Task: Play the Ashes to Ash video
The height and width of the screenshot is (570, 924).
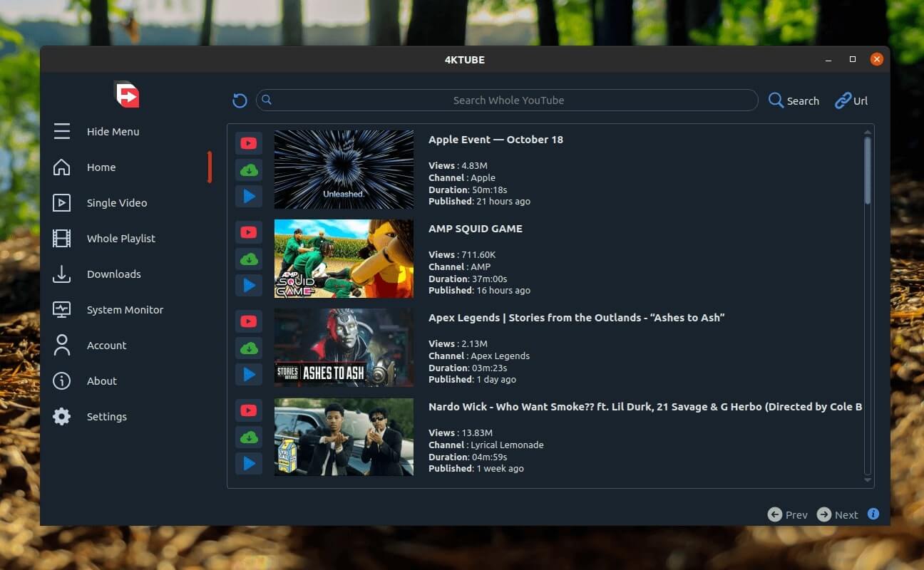Action: (x=249, y=374)
